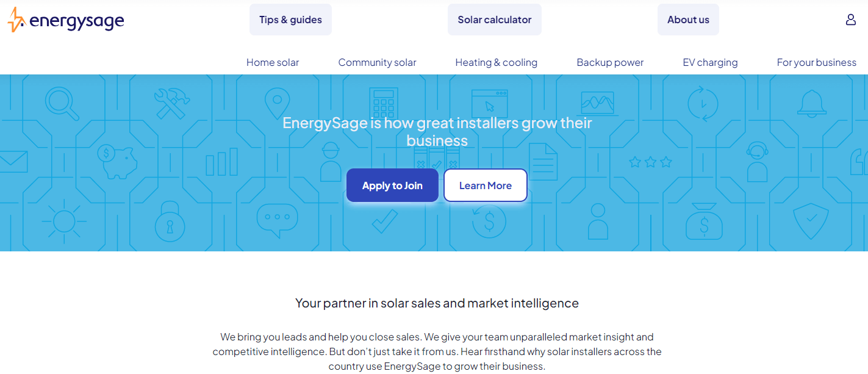Image resolution: width=868 pixels, height=374 pixels.
Task: Switch to the Home solar section
Action: (x=273, y=62)
